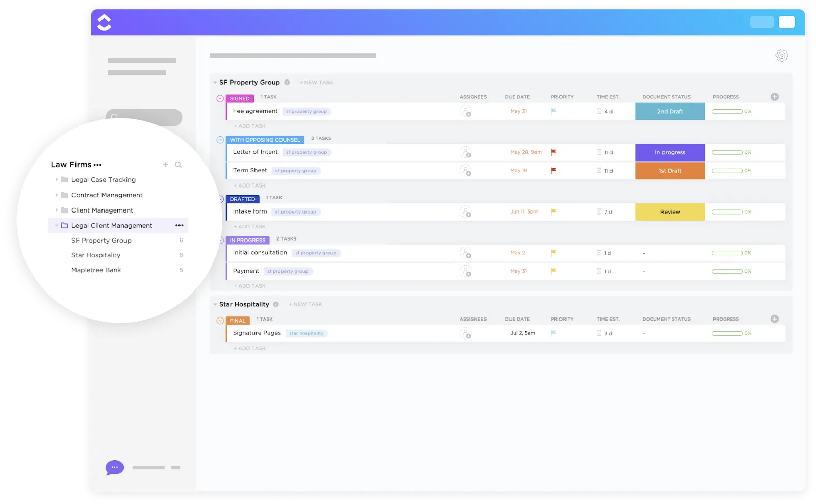Click priority flag for Fee agreement
816x504 pixels.
553,111
